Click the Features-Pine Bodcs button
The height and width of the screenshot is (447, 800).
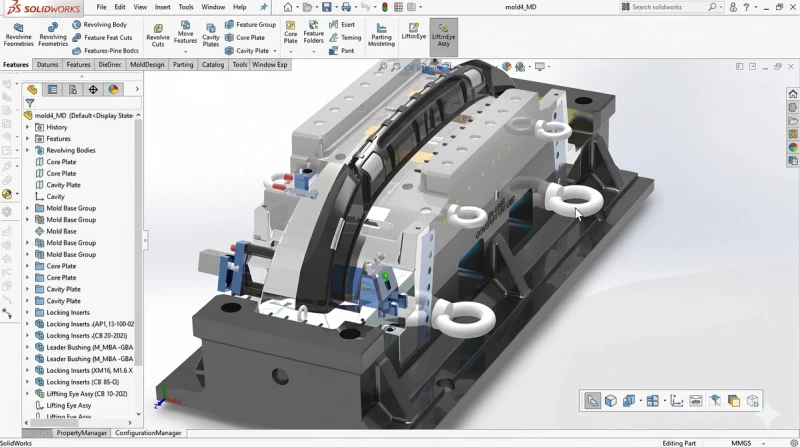[105, 51]
